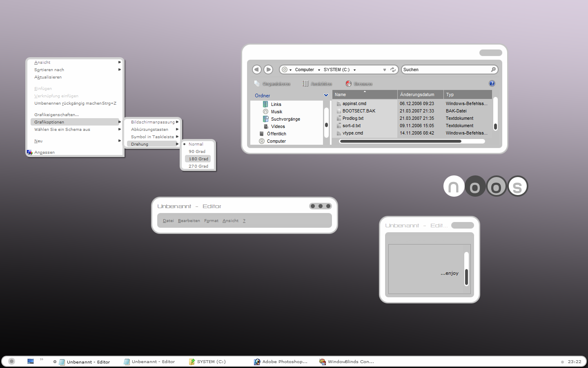
Task: Expand the dropdown arrow after Computer
Action: [319, 70]
